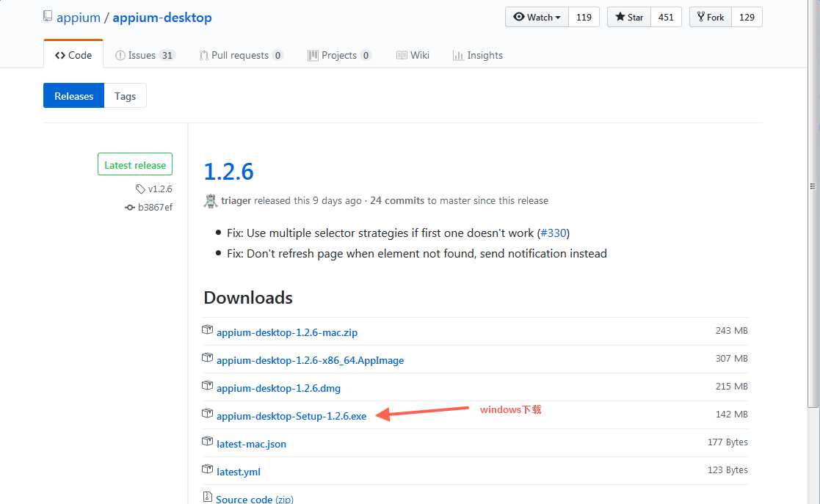Click the 451 stargazers count
This screenshot has width=820, height=504.
pyautogui.click(x=666, y=18)
